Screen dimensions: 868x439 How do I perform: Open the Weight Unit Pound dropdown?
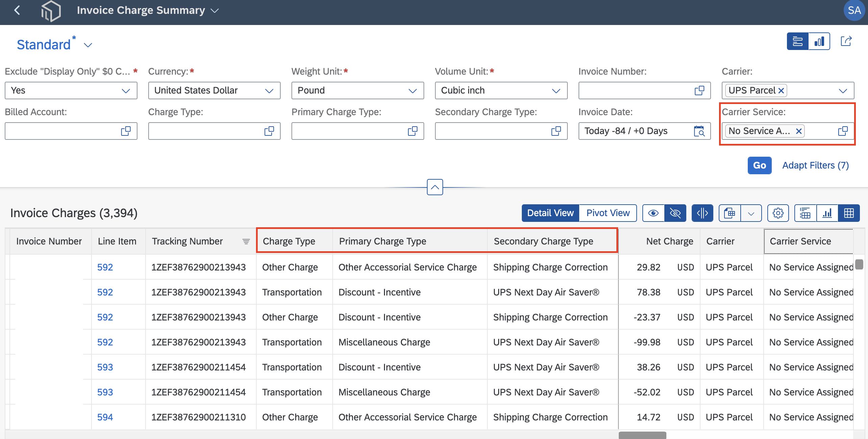358,91
